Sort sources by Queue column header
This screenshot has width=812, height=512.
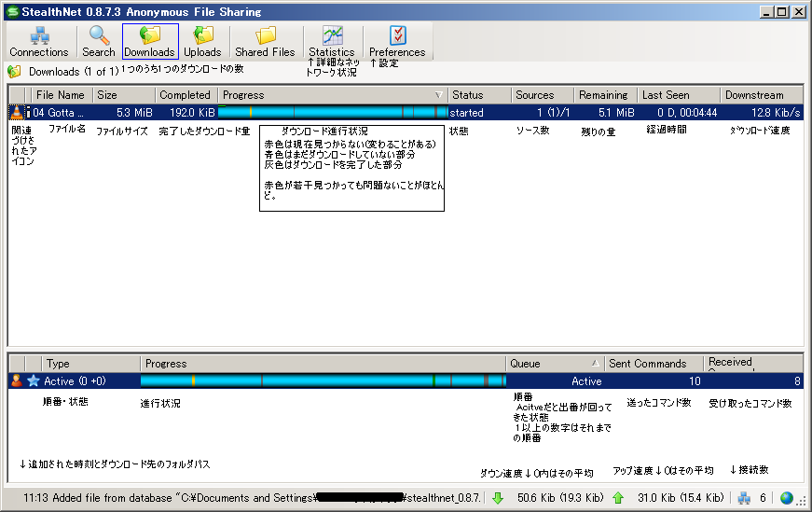point(555,364)
